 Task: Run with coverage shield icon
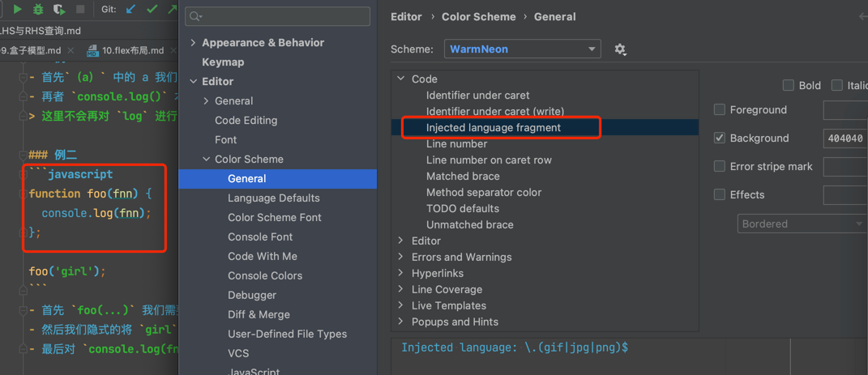tap(58, 9)
